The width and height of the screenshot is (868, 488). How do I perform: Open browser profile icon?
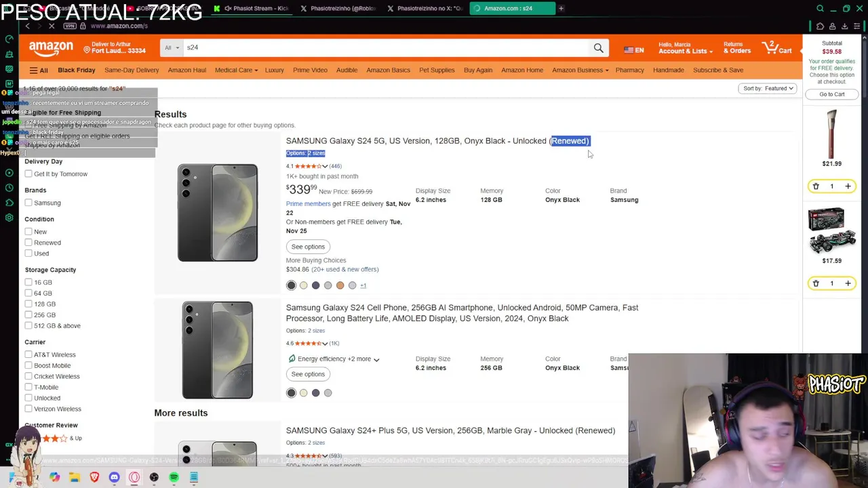coord(832,26)
